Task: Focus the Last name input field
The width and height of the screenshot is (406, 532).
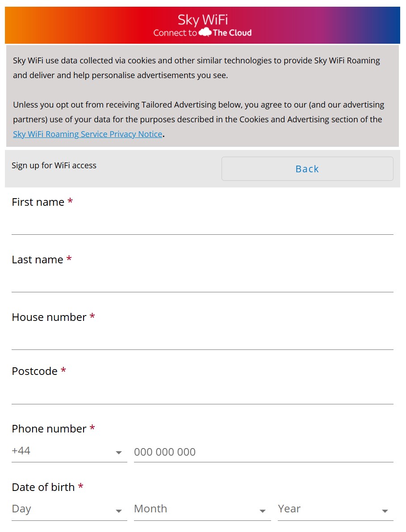Action: (202, 281)
